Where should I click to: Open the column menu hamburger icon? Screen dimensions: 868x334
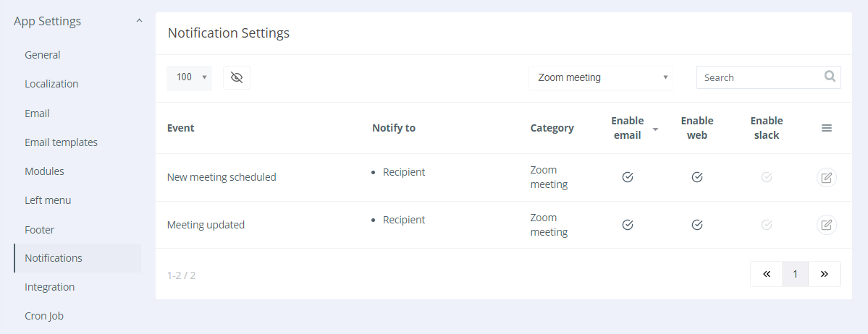[x=827, y=128]
